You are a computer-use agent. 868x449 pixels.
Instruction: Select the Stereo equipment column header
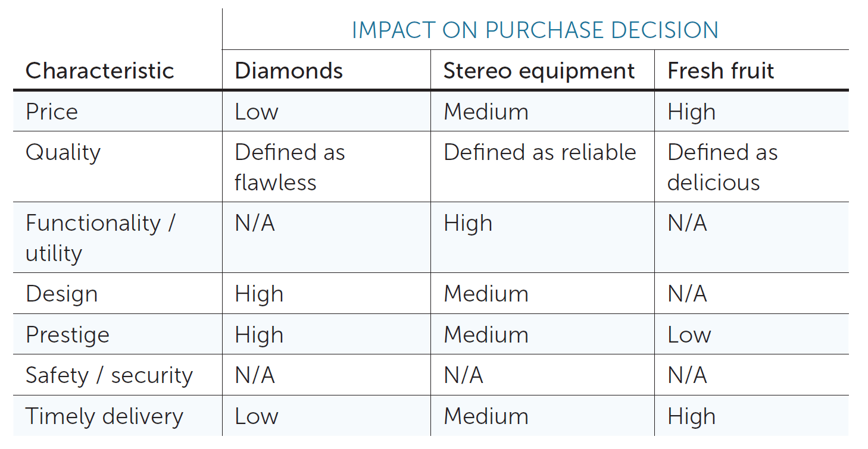click(x=539, y=71)
